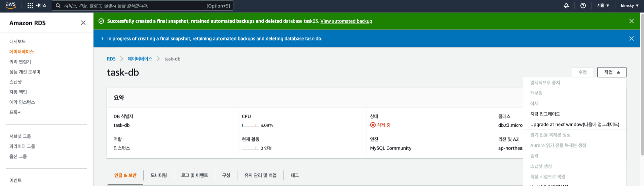The width and height of the screenshot is (644, 186).
Task: Click the 삭제 중 status text
Action: click(384, 125)
